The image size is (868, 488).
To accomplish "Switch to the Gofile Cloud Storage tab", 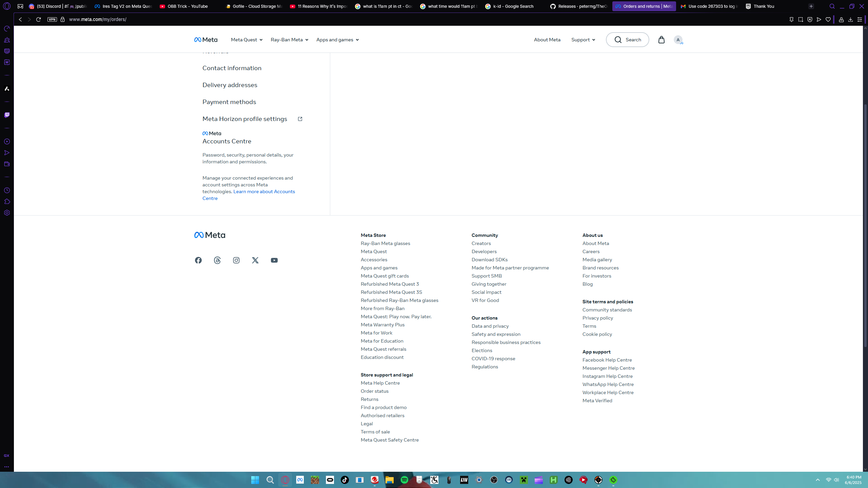I will tap(253, 6).
